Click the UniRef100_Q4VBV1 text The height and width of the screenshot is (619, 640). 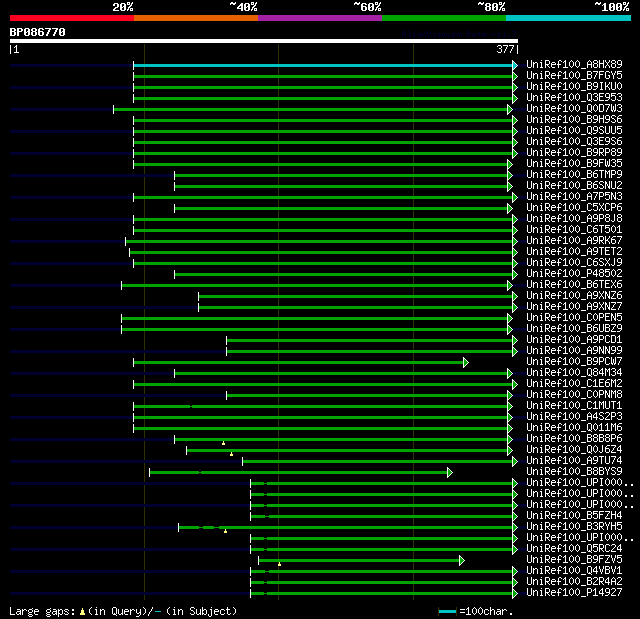click(x=574, y=571)
